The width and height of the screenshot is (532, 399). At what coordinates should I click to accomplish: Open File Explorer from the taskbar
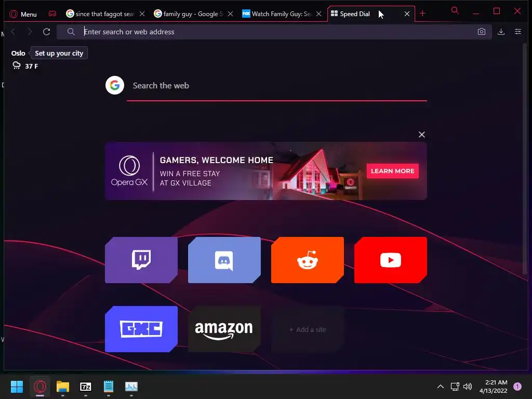click(x=63, y=387)
